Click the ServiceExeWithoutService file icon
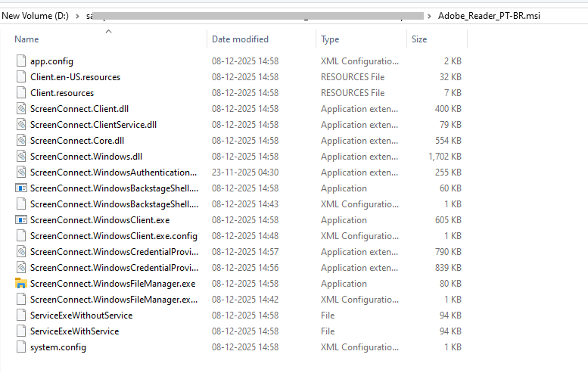 pyautogui.click(x=21, y=315)
